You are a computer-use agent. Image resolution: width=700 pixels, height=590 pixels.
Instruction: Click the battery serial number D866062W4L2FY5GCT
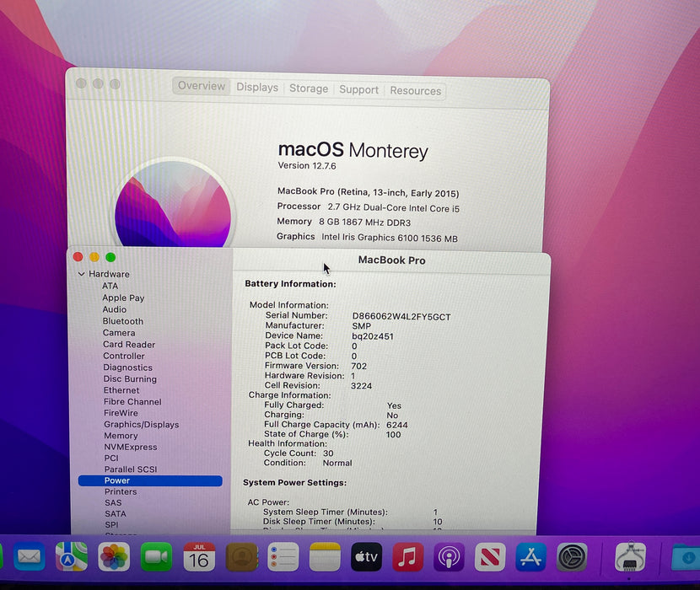pyautogui.click(x=401, y=317)
